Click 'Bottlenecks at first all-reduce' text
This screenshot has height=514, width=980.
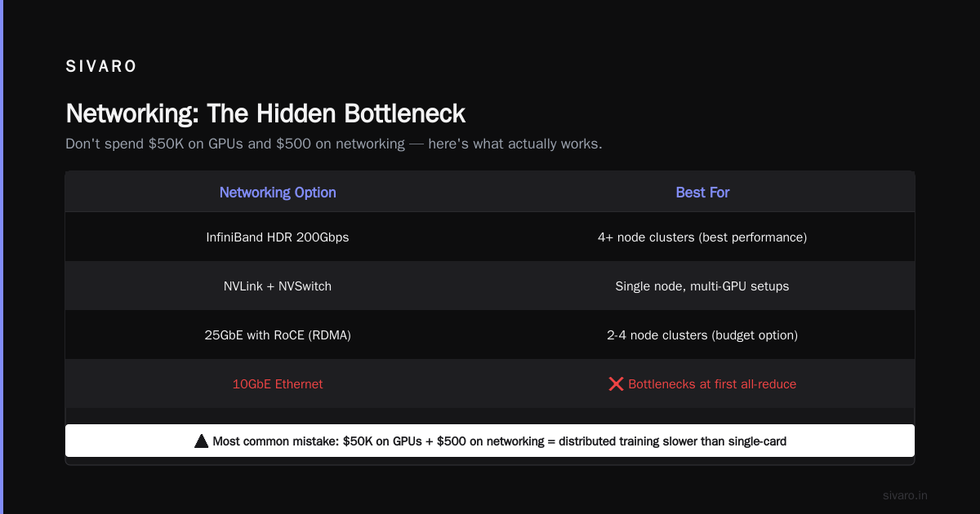coord(712,384)
